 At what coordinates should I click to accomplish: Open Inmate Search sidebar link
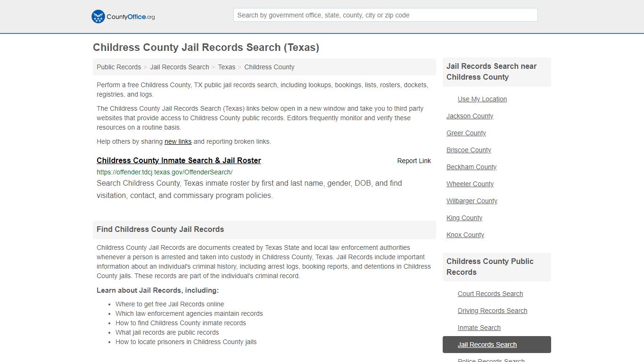click(x=479, y=328)
